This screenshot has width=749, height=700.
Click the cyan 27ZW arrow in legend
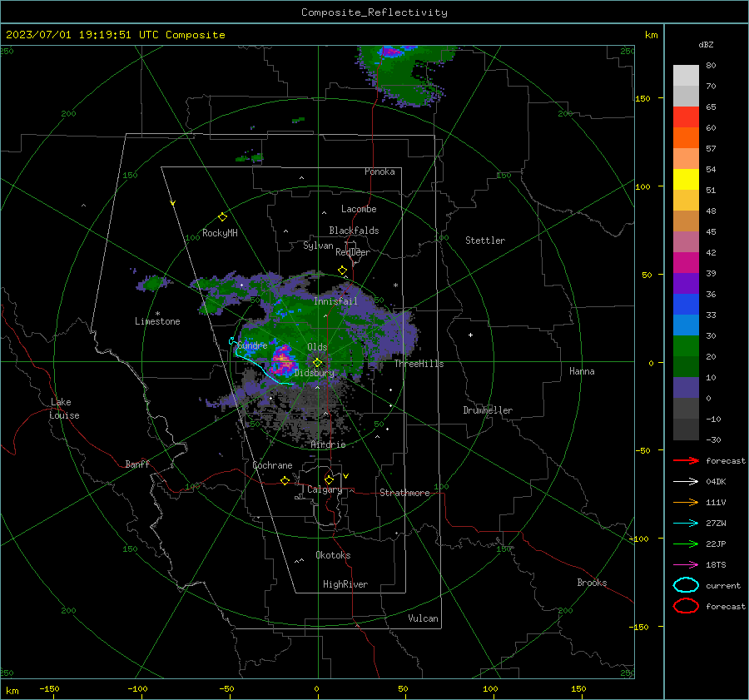(x=686, y=524)
